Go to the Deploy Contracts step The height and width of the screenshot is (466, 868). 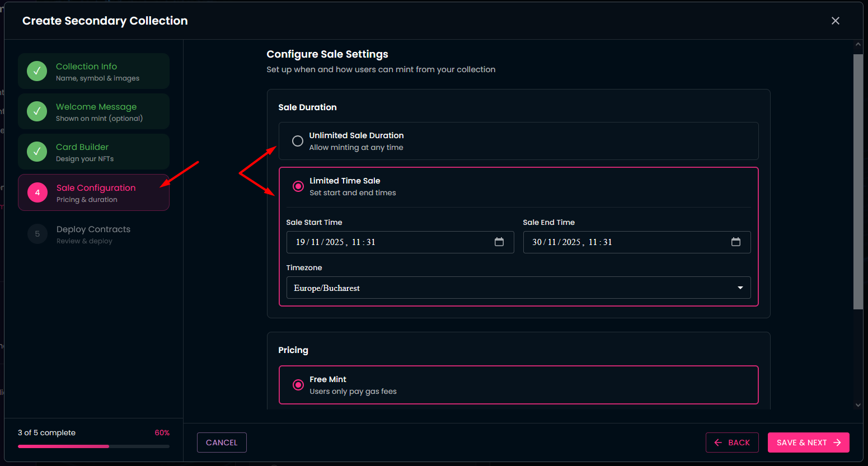[x=93, y=234]
